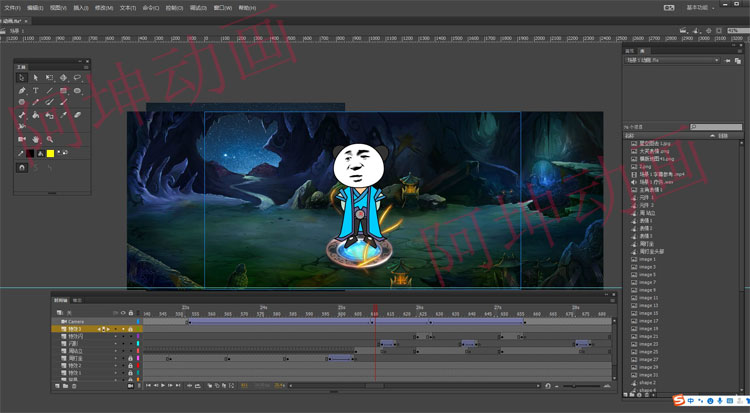Unlock the 特效2 layer
This screenshot has width=750, height=413.
pyautogui.click(x=130, y=366)
